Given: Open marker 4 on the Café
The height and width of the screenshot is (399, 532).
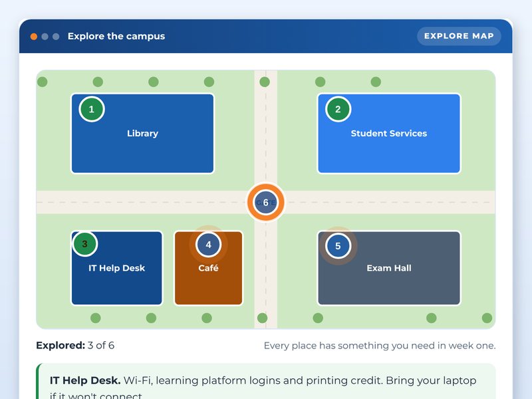Looking at the screenshot, I should [208, 244].
